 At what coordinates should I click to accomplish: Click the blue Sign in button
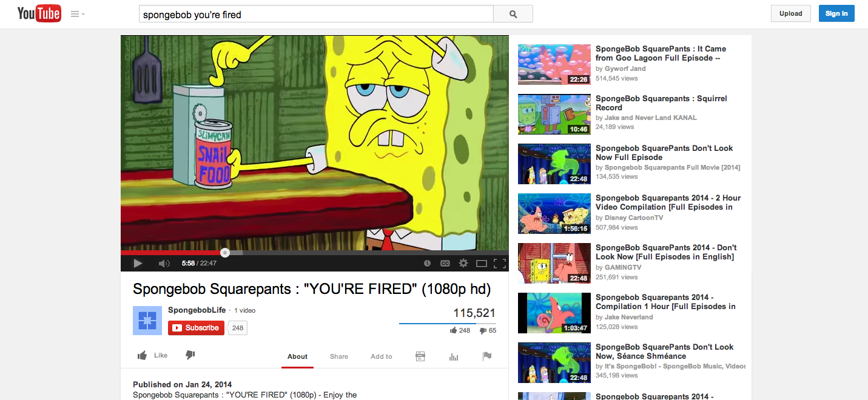836,13
